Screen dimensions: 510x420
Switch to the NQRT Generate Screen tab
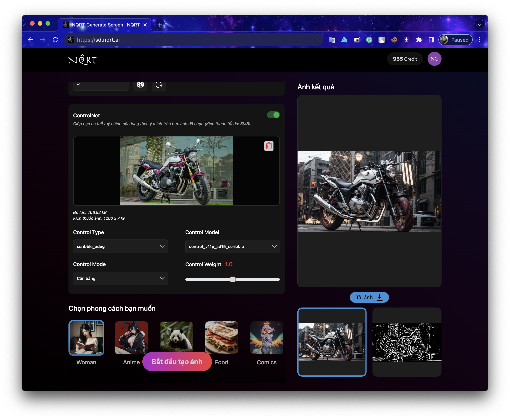click(105, 25)
